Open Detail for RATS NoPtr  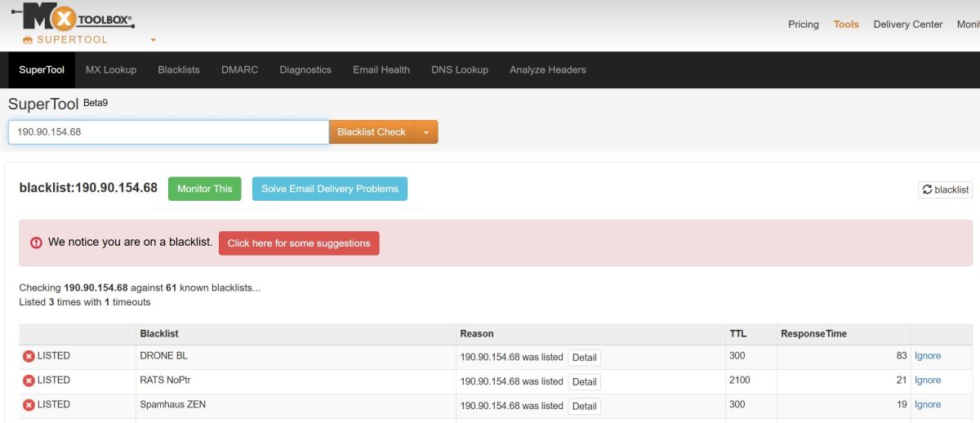point(585,381)
